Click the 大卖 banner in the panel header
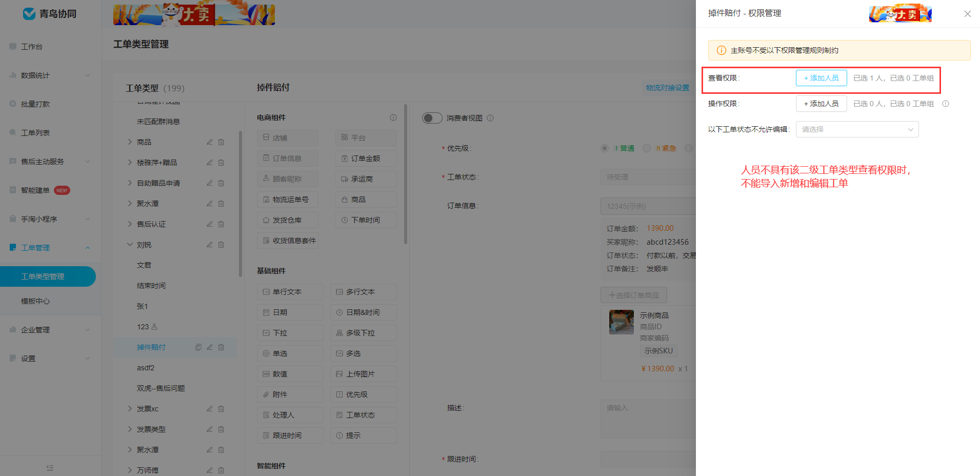Screen dimensions: 980x476 pyautogui.click(x=901, y=13)
